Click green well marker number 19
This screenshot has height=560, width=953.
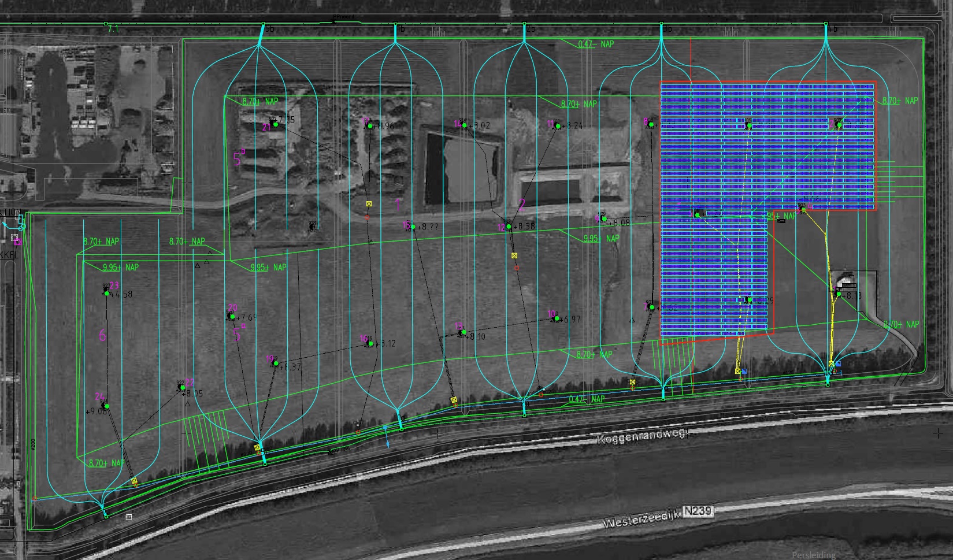276,364
